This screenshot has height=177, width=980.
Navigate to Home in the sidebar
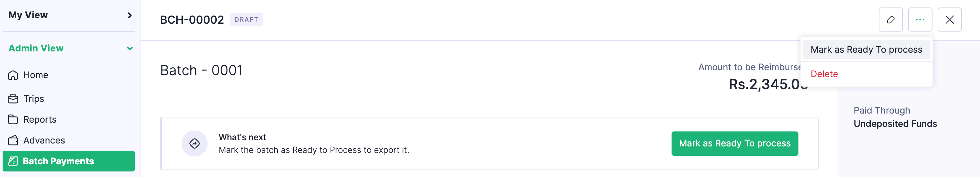tap(35, 75)
